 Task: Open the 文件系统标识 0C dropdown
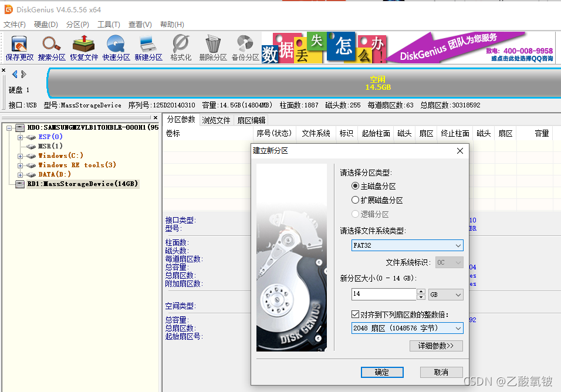(449, 262)
